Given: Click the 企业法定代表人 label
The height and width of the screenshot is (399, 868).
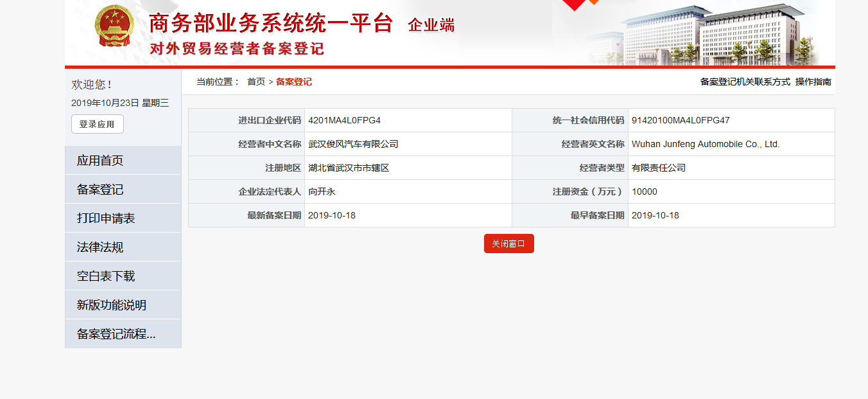Looking at the screenshot, I should pyautogui.click(x=270, y=191).
